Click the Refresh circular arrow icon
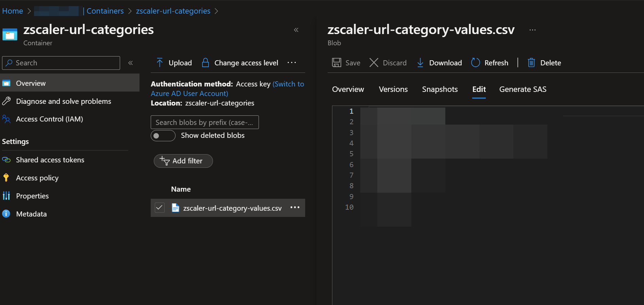 tap(475, 63)
